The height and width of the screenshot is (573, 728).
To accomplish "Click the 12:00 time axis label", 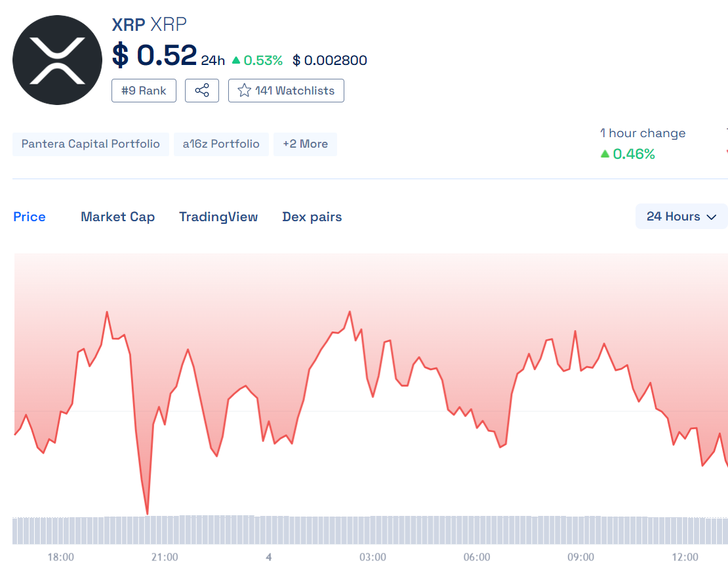I will [685, 557].
